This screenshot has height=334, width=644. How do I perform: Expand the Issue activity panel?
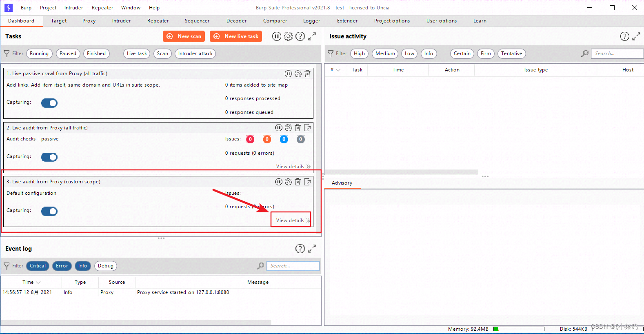click(x=636, y=36)
